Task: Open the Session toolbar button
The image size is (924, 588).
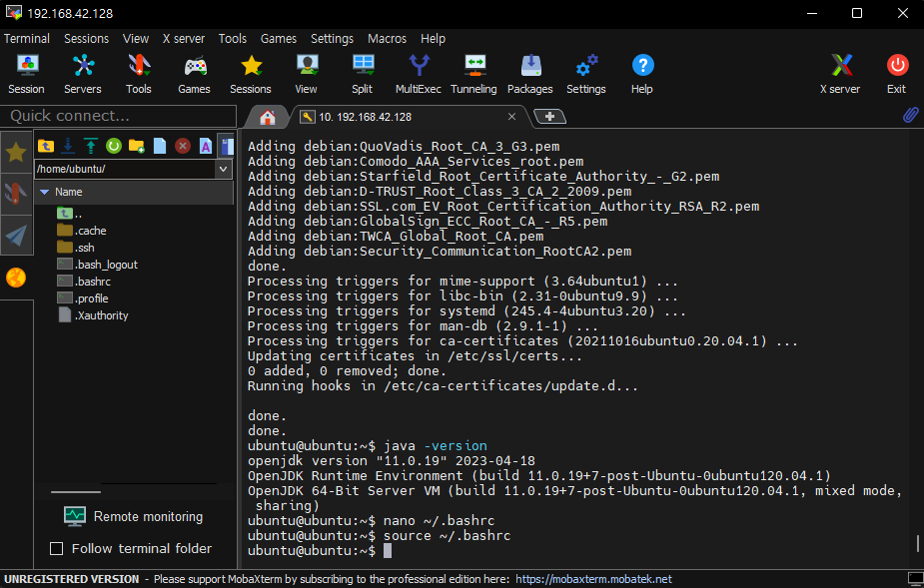Action: pos(27,74)
